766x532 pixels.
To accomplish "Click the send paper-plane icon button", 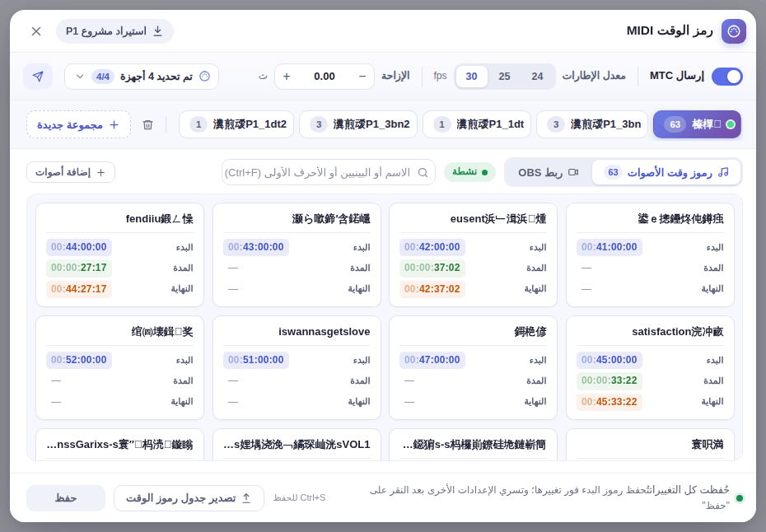I will coord(38,77).
